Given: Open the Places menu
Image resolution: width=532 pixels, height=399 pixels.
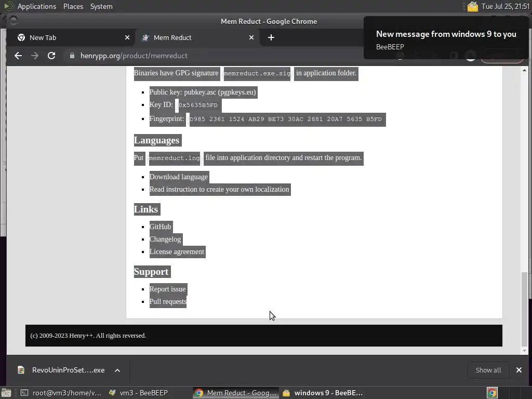Looking at the screenshot, I should click(73, 6).
